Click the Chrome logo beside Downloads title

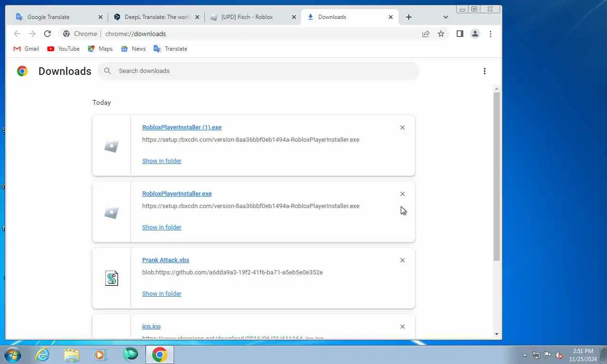(22, 71)
